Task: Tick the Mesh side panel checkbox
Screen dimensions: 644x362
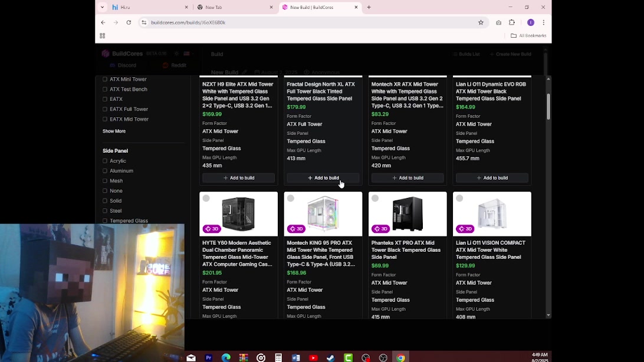Action: [x=105, y=180]
